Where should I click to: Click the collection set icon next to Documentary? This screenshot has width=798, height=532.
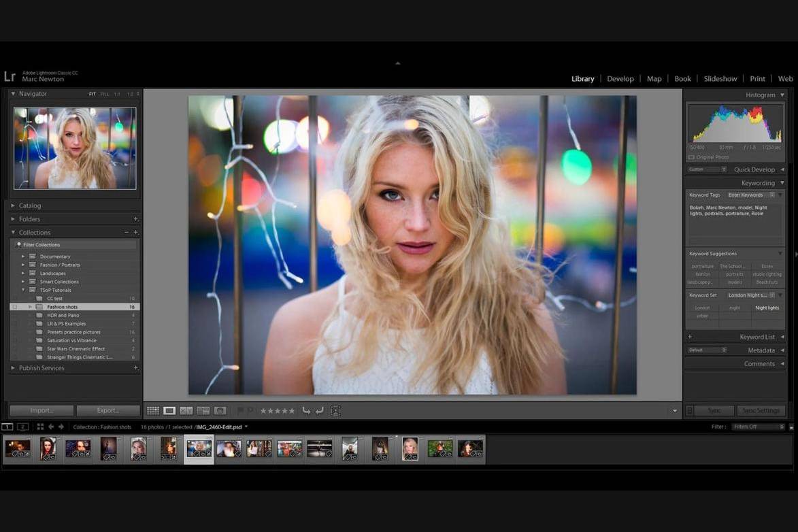click(x=33, y=256)
